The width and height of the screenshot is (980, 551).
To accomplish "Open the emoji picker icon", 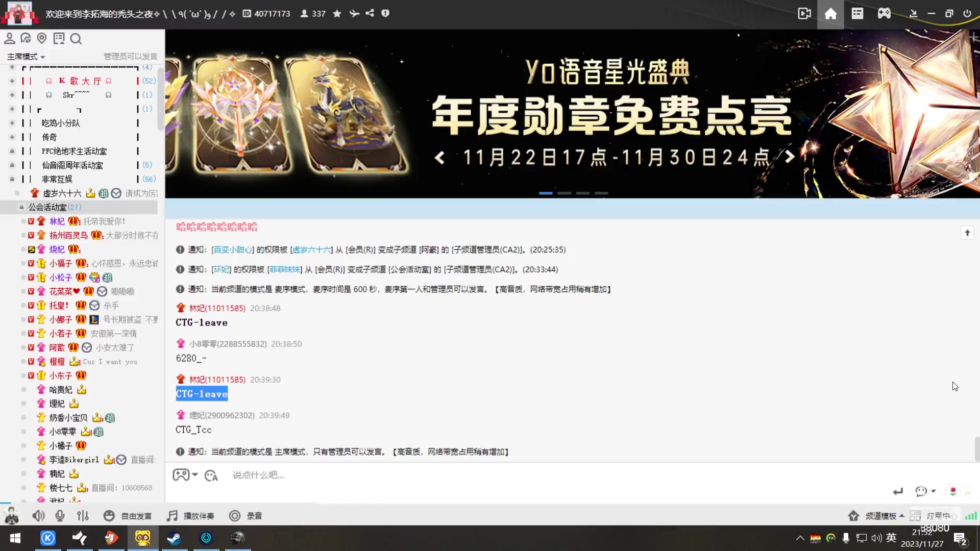I will point(109,516).
